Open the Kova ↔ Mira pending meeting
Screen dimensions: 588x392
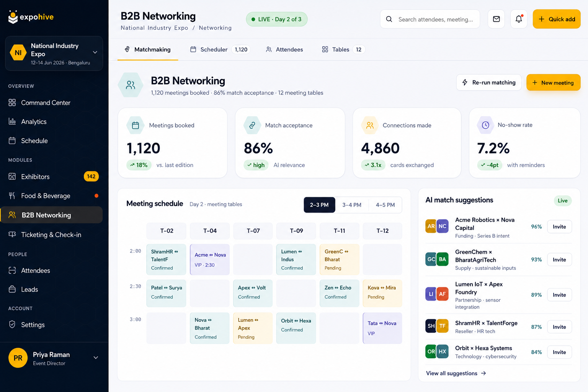tap(382, 293)
